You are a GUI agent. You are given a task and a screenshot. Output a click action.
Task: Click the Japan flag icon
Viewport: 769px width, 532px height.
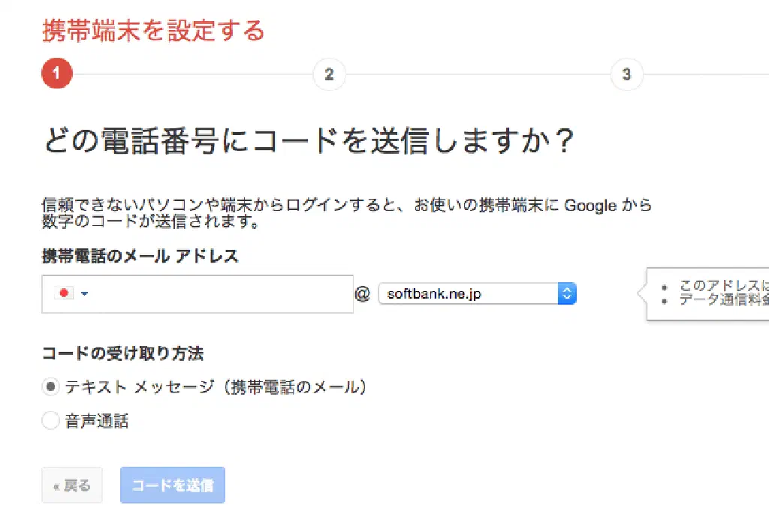click(x=65, y=293)
